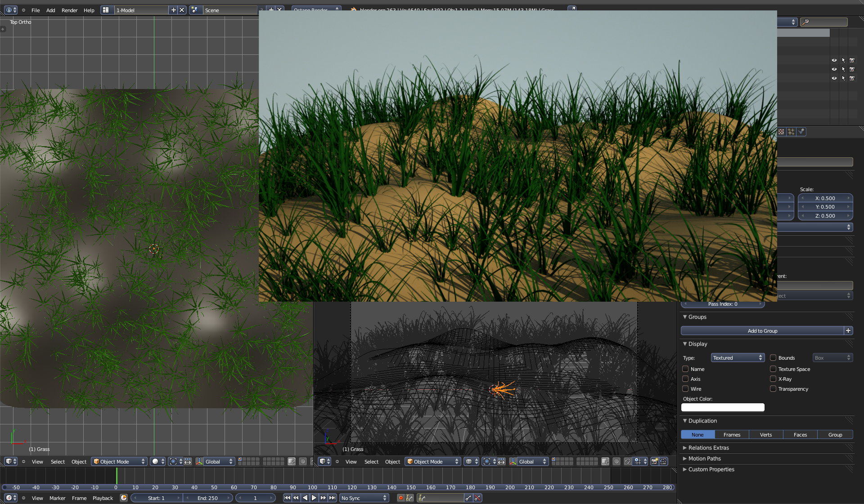The height and width of the screenshot is (504, 864).
Task: Toggle the Bounds checkbox
Action: tap(773, 357)
